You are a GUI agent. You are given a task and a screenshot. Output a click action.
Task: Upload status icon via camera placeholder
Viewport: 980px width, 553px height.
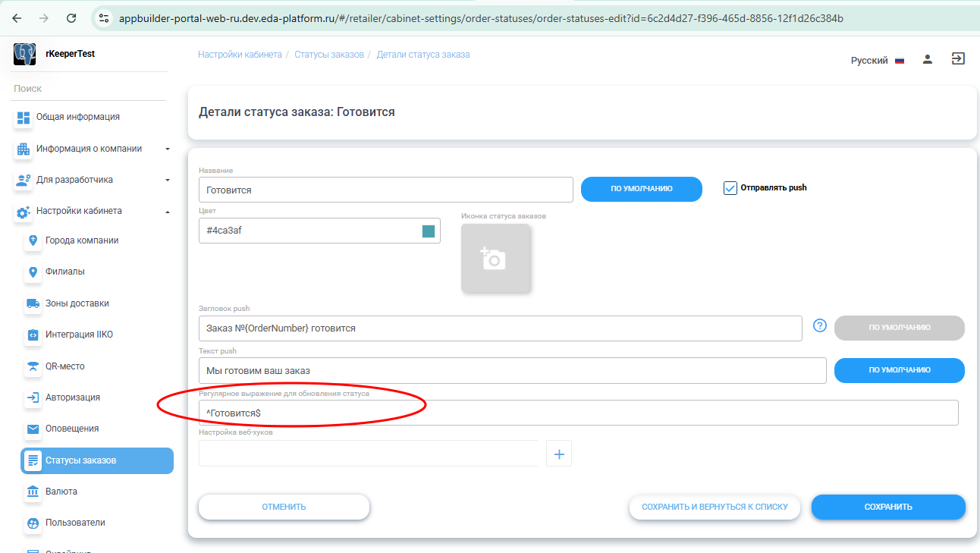(495, 258)
